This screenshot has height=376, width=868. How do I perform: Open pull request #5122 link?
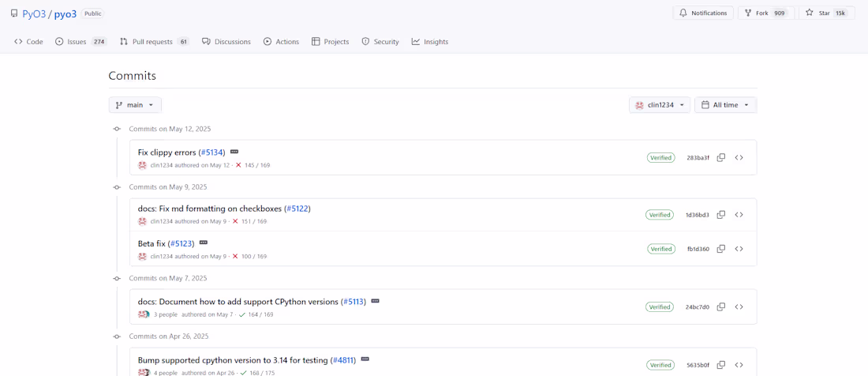297,209
